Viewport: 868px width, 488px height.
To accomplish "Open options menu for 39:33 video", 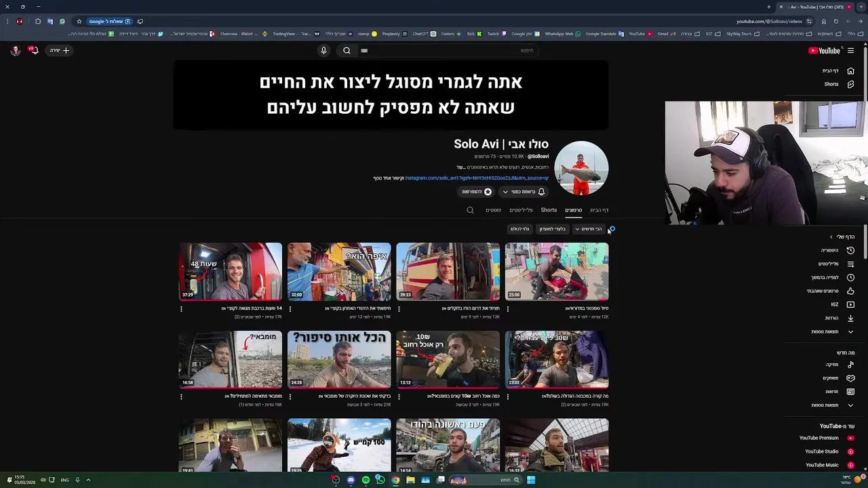I will [399, 309].
